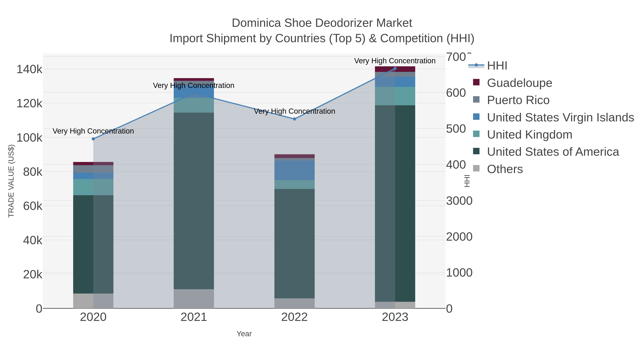
Task: Click the 2023 United Kingdom teal segment
Action: click(x=395, y=96)
